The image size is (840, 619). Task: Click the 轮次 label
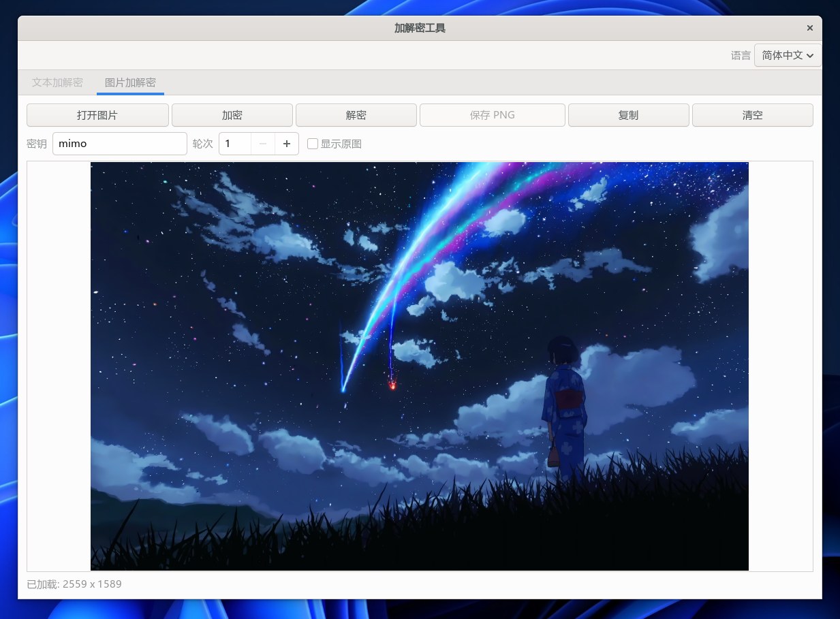(203, 144)
